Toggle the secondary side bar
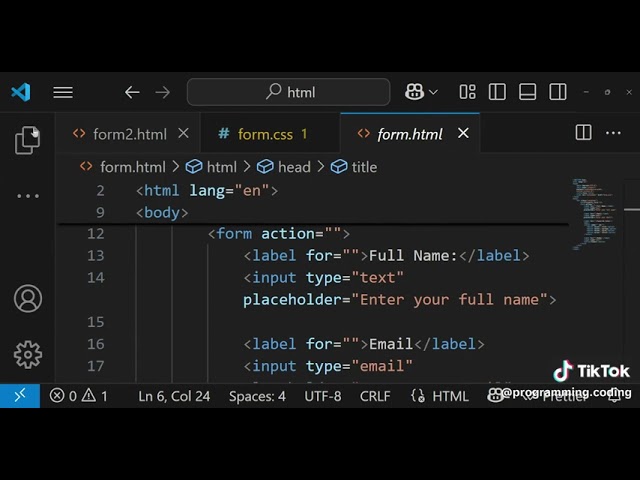 point(558,92)
